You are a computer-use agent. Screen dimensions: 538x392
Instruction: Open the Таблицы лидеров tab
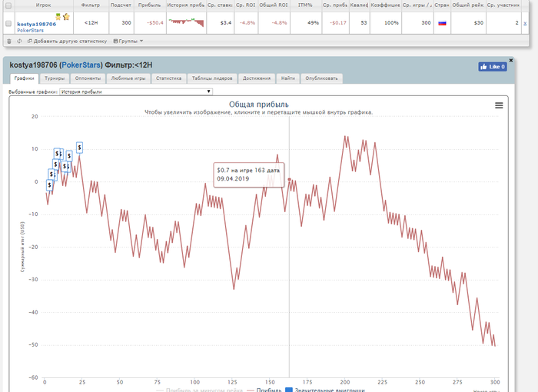(212, 78)
